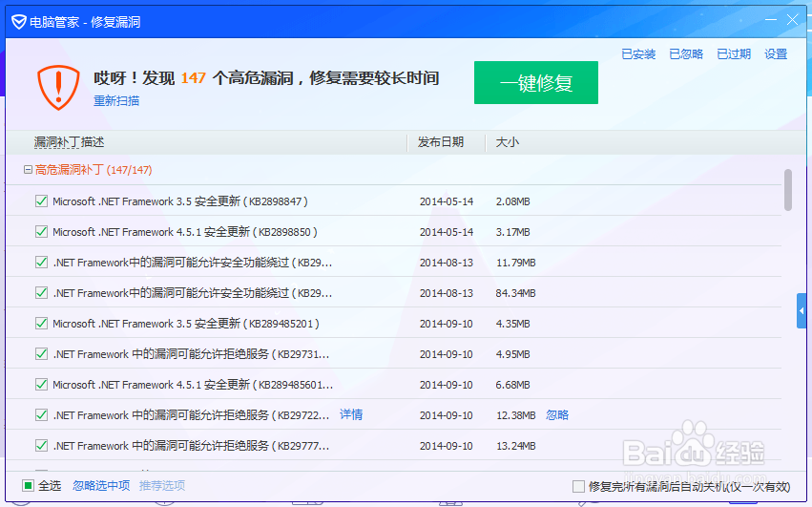The image size is (812, 507).
Task: Uncheck the KB2898850 .NET 4.5.1 update
Action: tap(41, 231)
